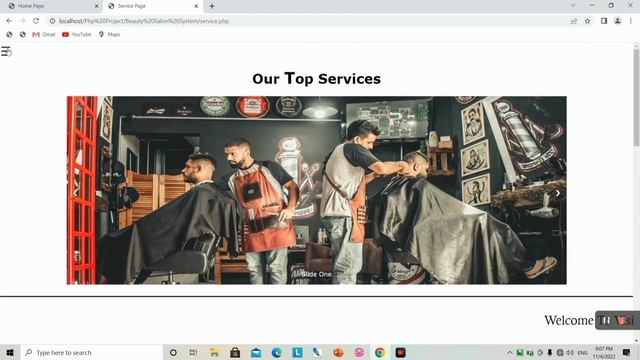Open the Windows Start menu

point(10,352)
